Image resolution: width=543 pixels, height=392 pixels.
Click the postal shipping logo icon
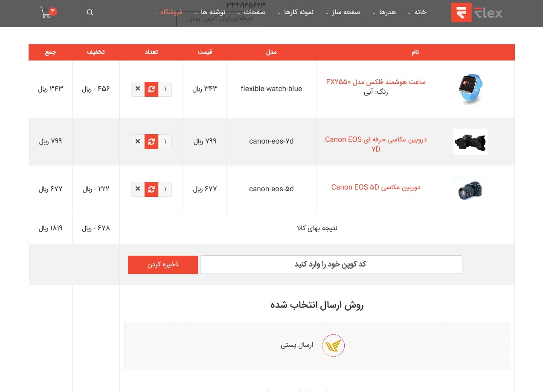click(x=333, y=346)
